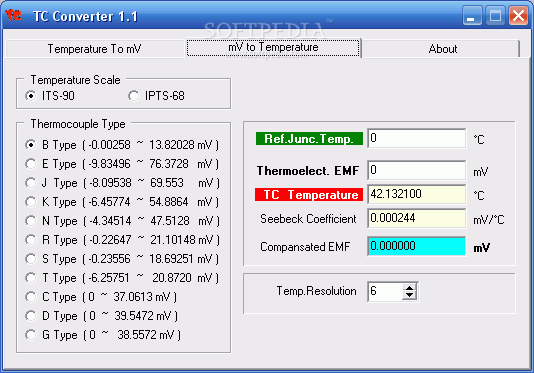Click the Temp.Resolution value field
This screenshot has width=534, height=373.
coord(385,291)
